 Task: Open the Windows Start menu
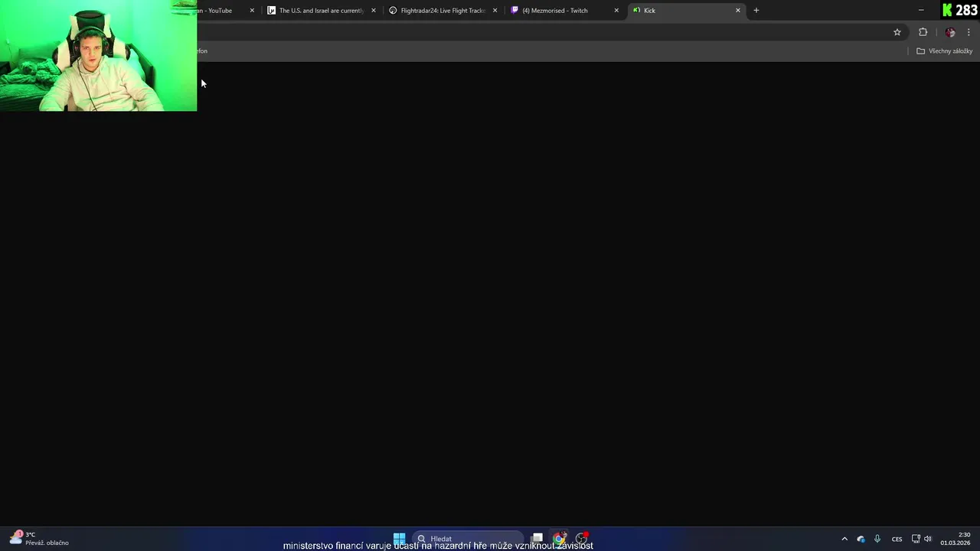tap(399, 539)
